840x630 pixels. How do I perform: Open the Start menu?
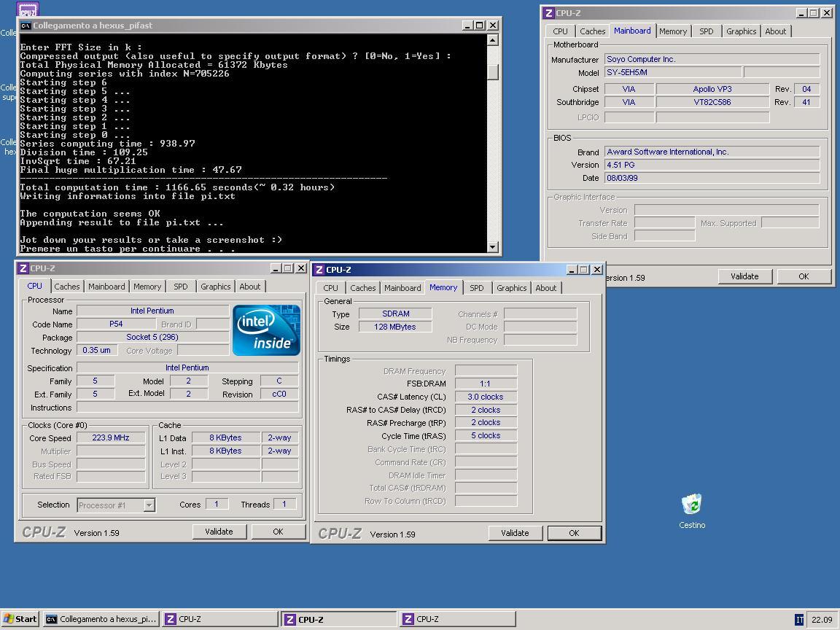[x=20, y=619]
